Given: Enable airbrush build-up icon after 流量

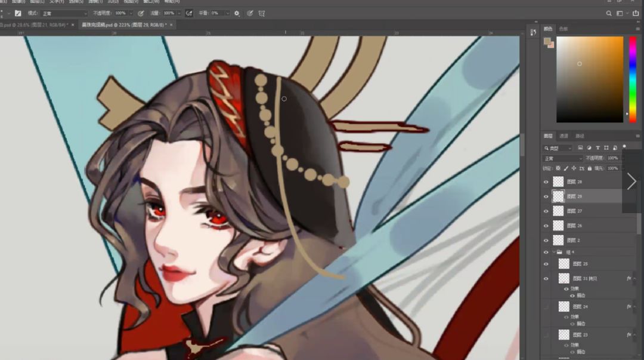Looking at the screenshot, I should tap(189, 13).
